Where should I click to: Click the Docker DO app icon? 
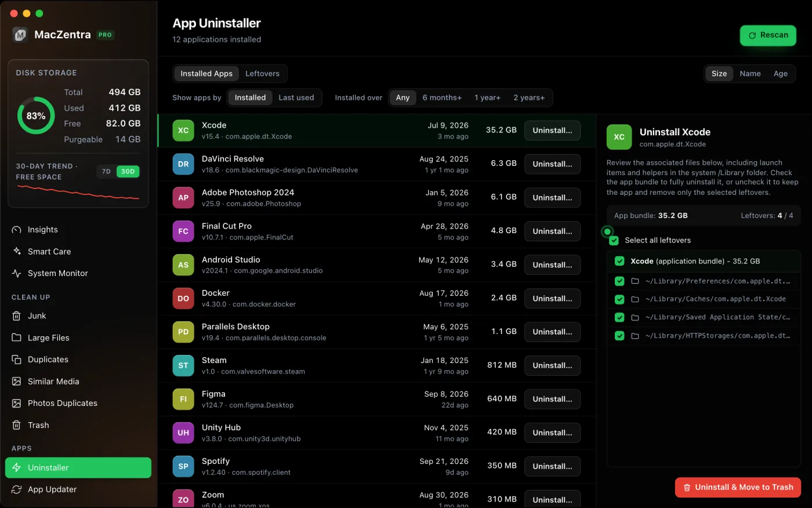tap(183, 299)
